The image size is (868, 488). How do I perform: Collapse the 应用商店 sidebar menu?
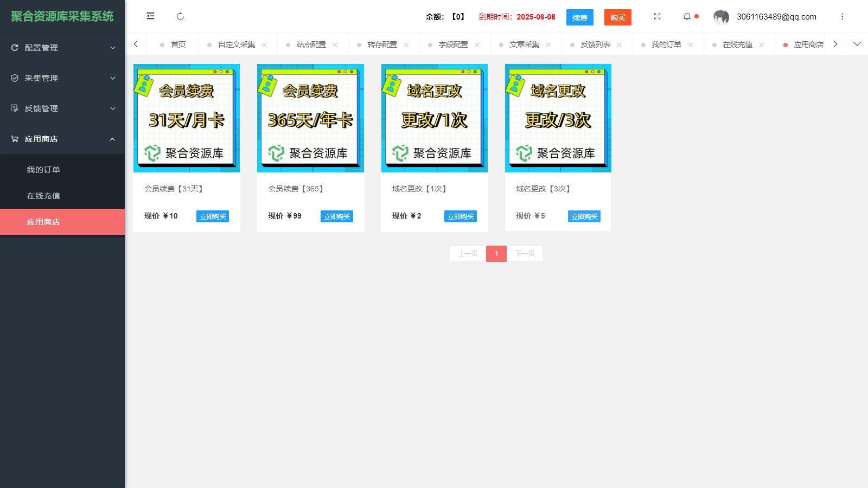point(62,139)
